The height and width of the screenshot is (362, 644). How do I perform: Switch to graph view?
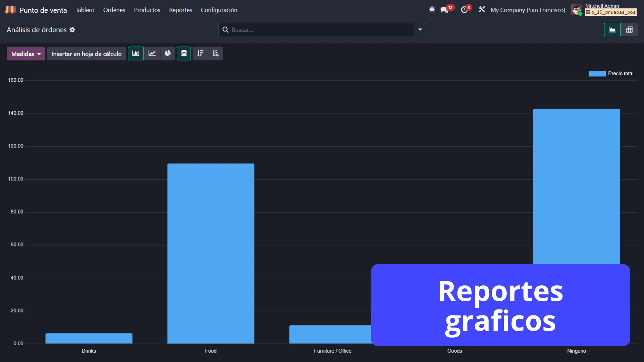coord(612,30)
